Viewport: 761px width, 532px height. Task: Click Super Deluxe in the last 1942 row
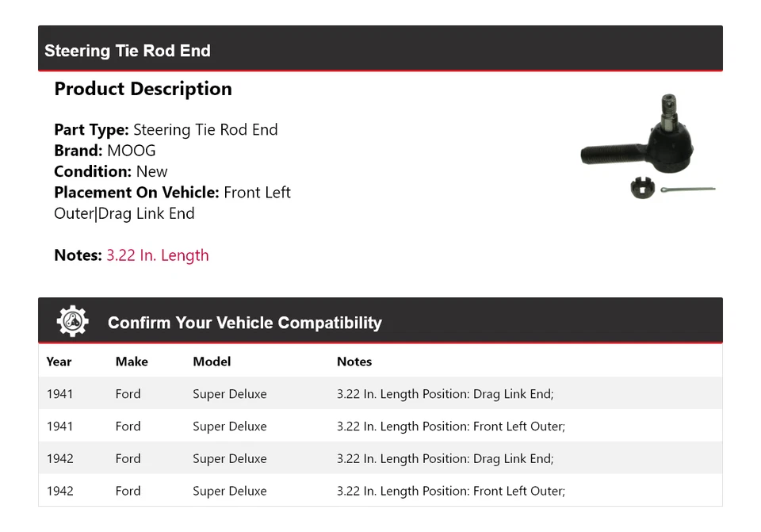(x=229, y=492)
